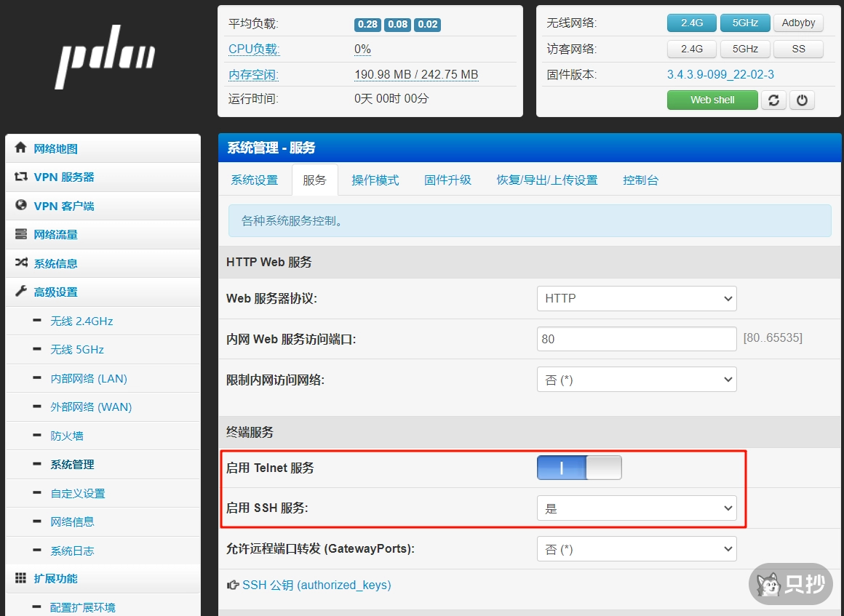
Task: Toggle the 5GHz guest network button
Action: pyautogui.click(x=744, y=49)
